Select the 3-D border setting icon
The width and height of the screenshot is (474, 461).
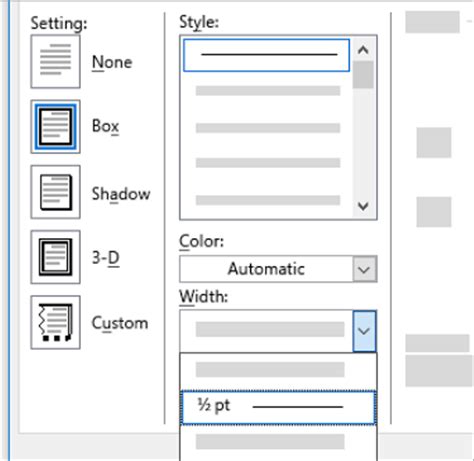55,257
